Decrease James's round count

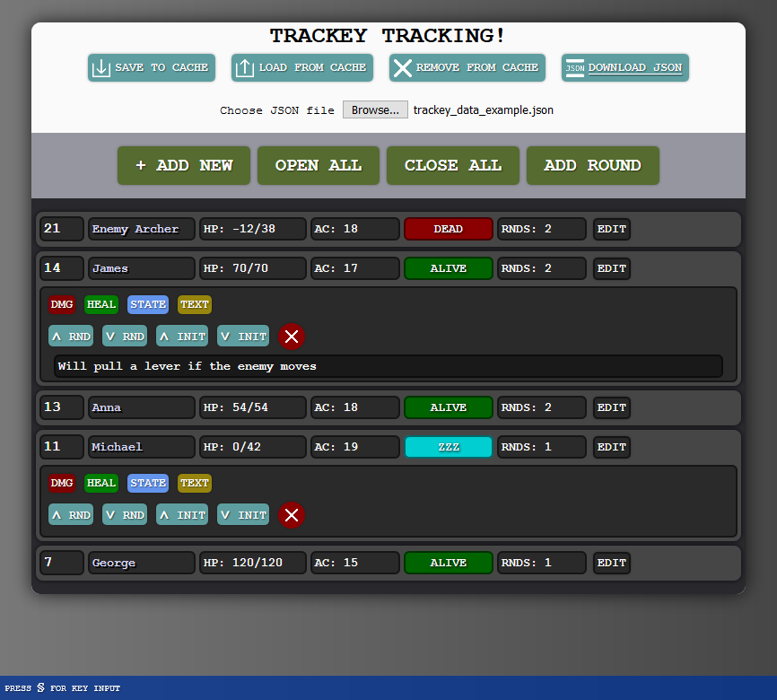point(125,337)
